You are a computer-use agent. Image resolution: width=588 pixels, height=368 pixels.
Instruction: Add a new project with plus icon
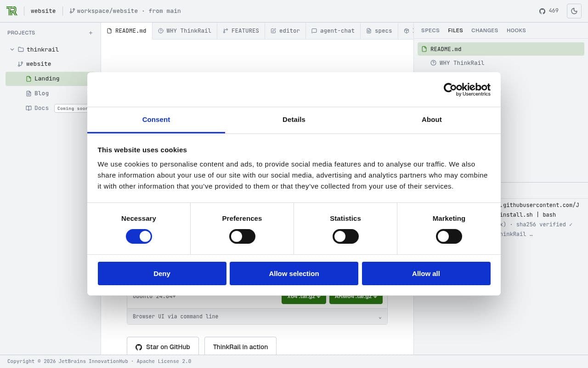point(90,33)
